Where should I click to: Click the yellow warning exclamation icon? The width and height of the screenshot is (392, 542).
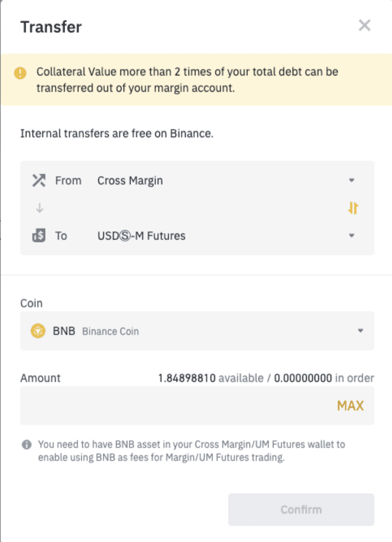point(20,73)
